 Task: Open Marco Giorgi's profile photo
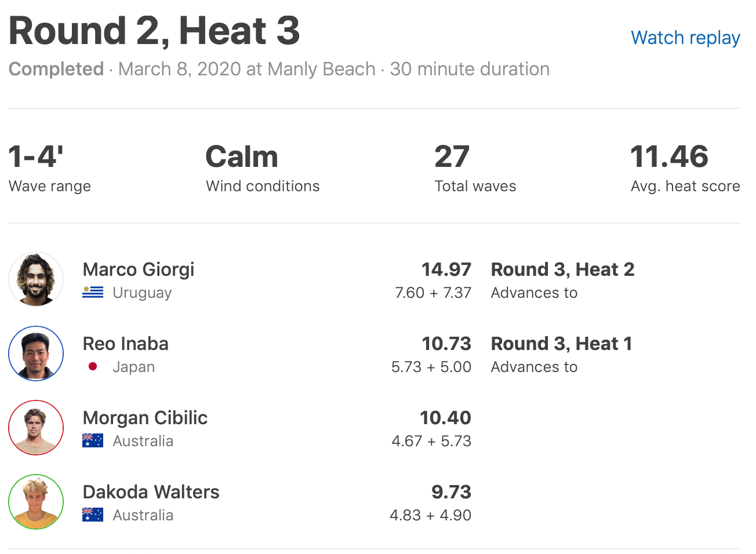point(36,279)
